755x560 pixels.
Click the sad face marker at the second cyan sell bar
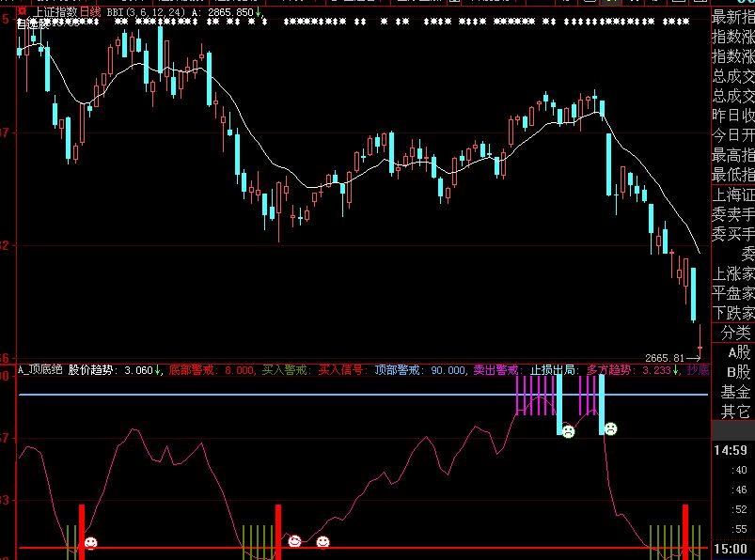pyautogui.click(x=610, y=429)
